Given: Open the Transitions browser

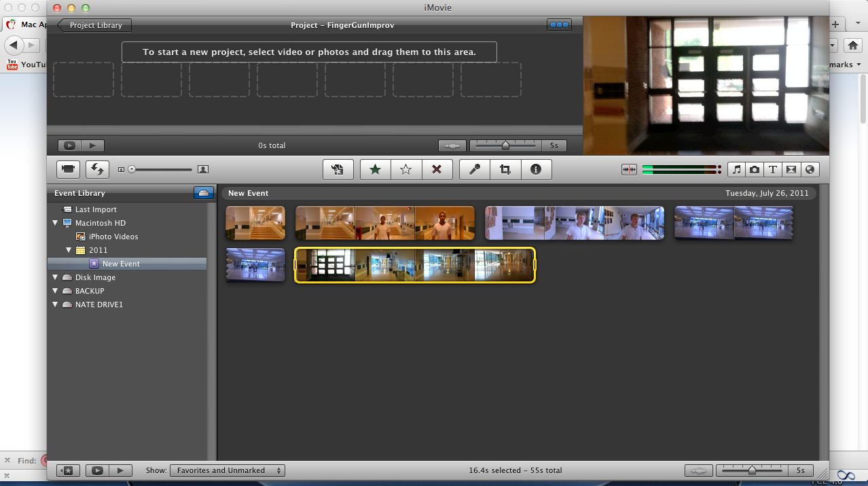Looking at the screenshot, I should tap(791, 169).
